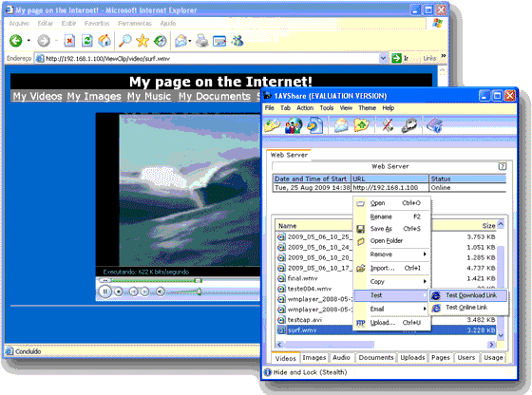The width and height of the screenshot is (532, 395).
Task: Click the red X remove icon in 1AVShare
Action: 388,125
